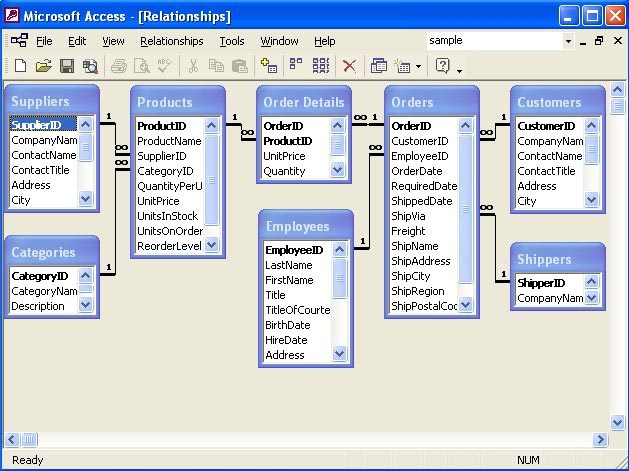Select ProductName field in Products table
Viewport: 629px width, 471px height.
pyautogui.click(x=170, y=141)
